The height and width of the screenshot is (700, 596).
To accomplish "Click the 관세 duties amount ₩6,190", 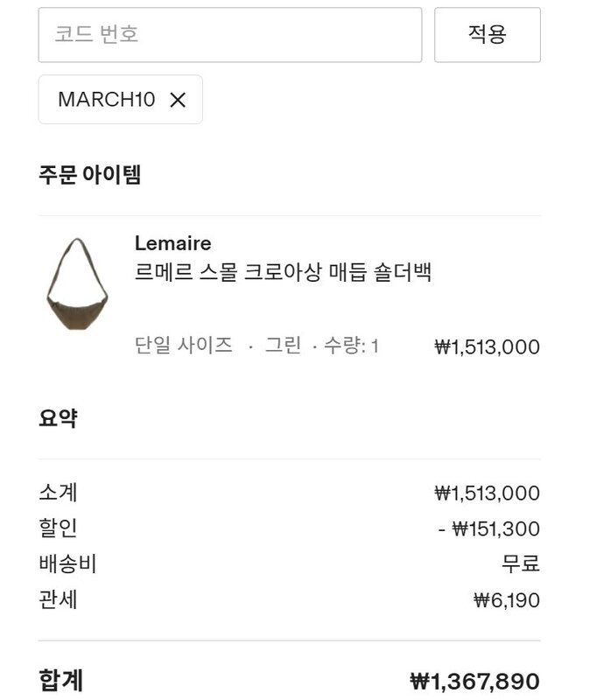I will (x=507, y=600).
